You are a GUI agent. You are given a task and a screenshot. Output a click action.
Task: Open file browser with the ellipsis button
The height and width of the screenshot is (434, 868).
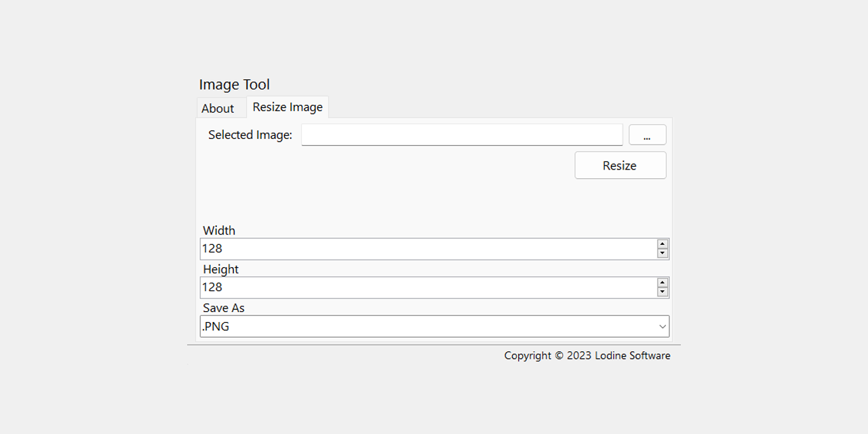point(647,135)
